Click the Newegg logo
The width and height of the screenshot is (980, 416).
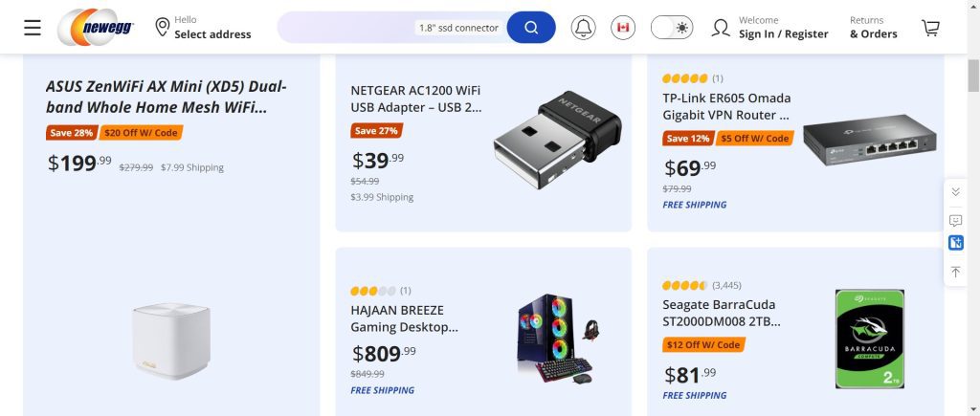pyautogui.click(x=96, y=27)
